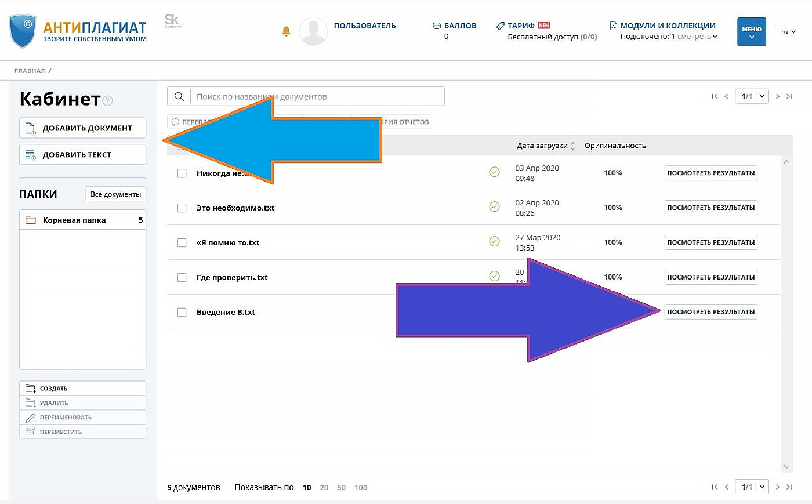The width and height of the screenshot is (812, 504).
Task: Click status check icon for «Я помню то.txt
Action: pos(494,241)
